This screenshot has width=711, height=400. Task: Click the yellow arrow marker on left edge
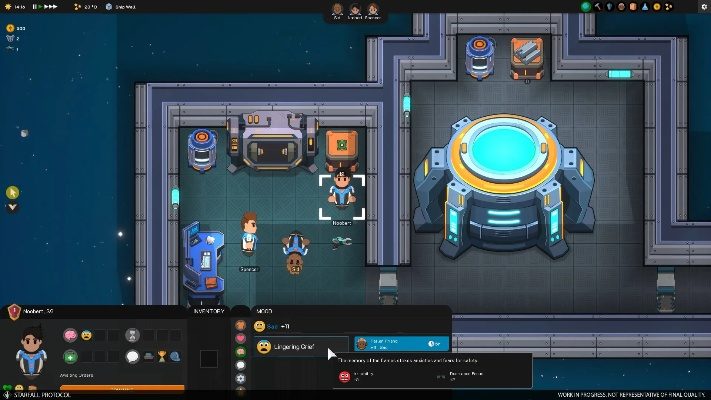(x=12, y=192)
